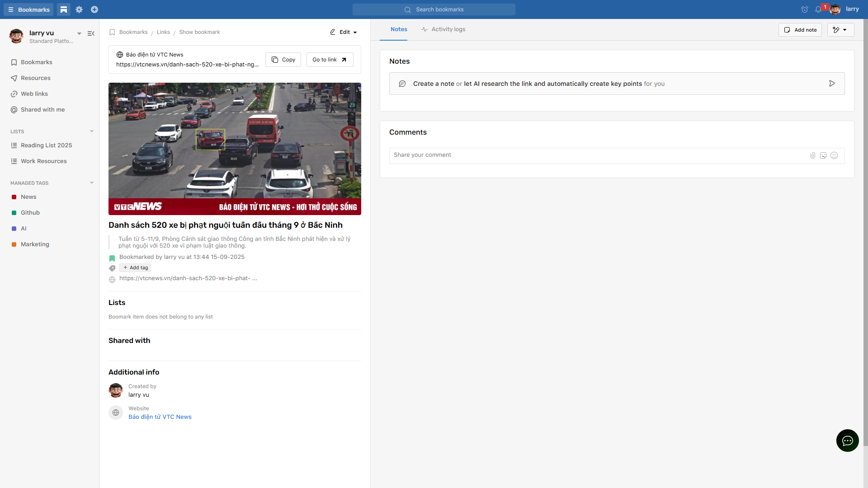Open the notifications bell icon

pos(818,9)
